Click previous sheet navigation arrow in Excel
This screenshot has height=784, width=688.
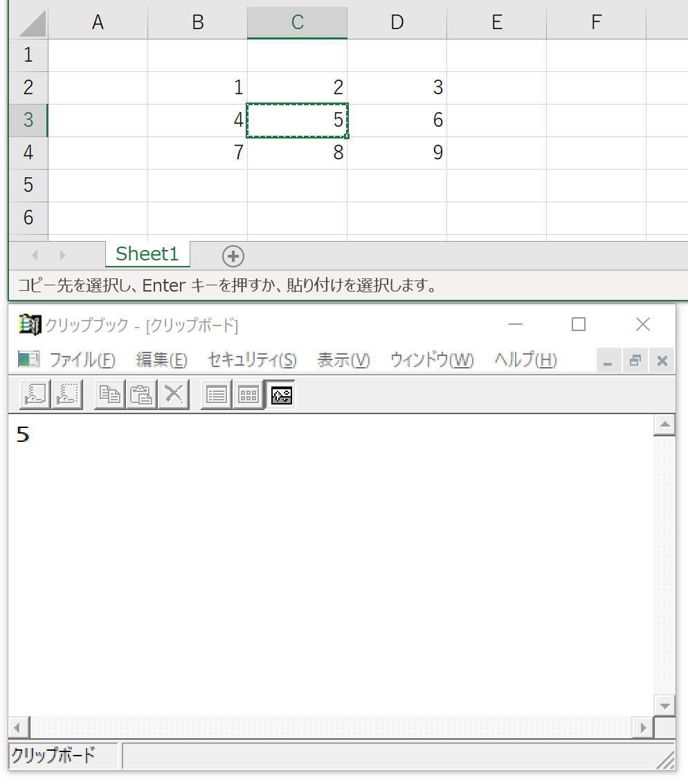pos(35,256)
